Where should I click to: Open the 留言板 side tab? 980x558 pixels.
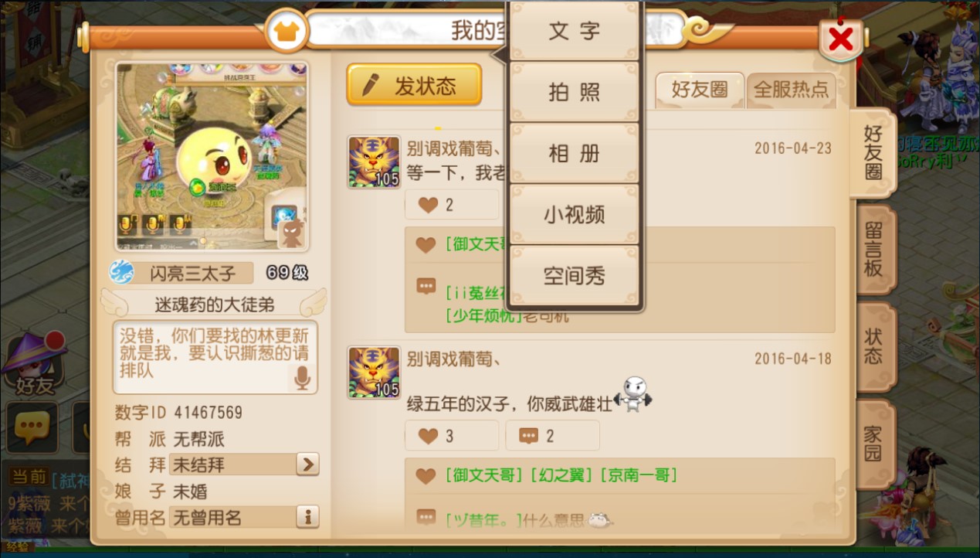pos(873,249)
